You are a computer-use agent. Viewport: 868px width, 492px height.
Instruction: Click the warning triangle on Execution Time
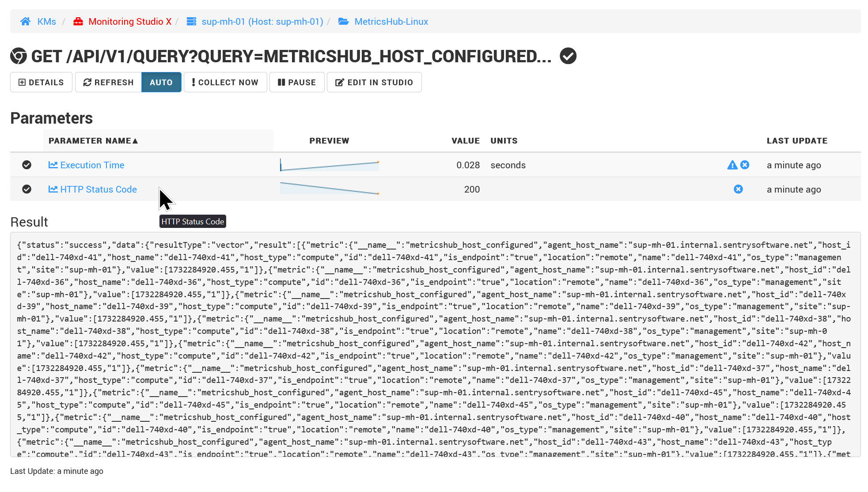pyautogui.click(x=732, y=165)
